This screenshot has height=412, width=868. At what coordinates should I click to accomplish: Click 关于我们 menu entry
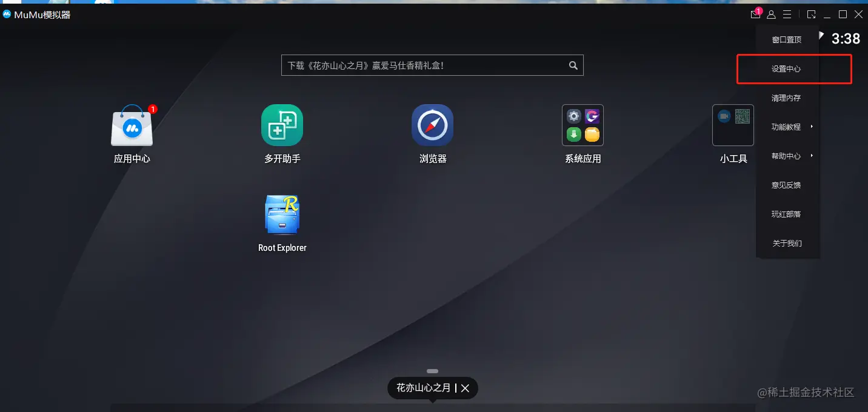click(787, 243)
